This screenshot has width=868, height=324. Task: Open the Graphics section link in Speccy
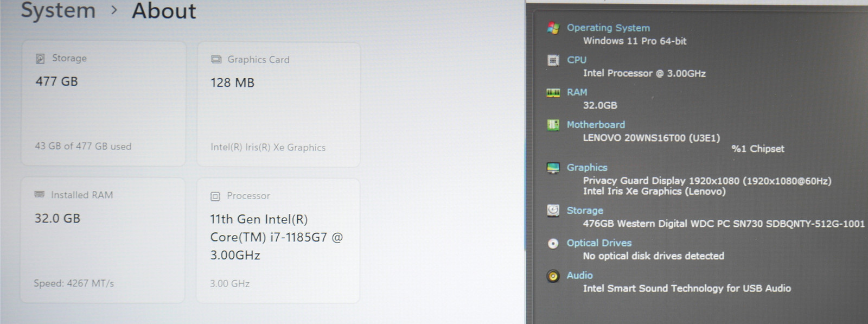coord(587,168)
